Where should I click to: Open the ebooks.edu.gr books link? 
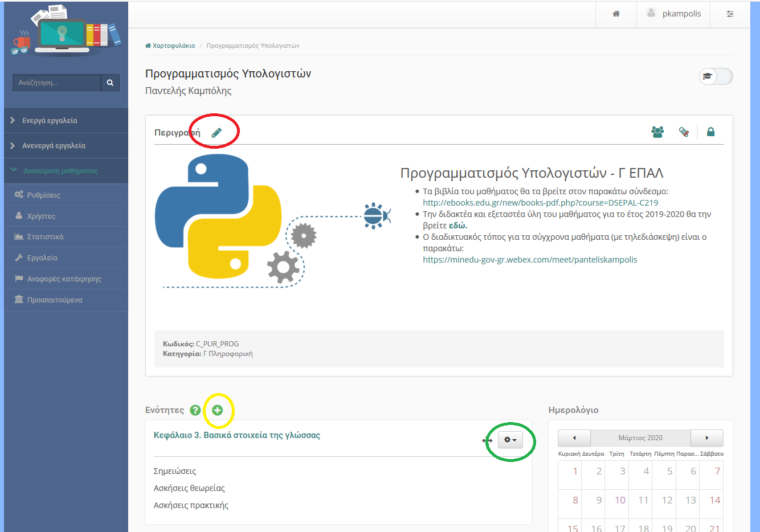pos(540,203)
